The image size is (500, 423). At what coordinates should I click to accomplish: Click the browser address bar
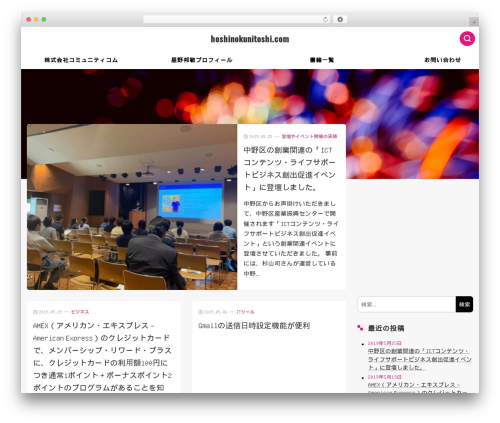pos(237,20)
